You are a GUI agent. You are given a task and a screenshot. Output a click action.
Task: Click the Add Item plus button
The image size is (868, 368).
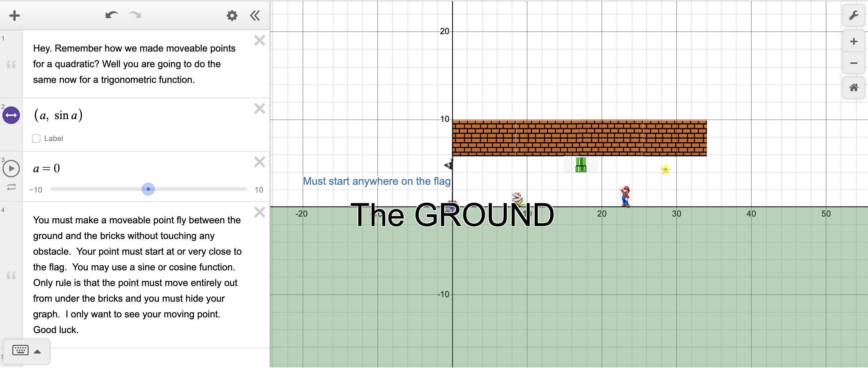pyautogui.click(x=14, y=15)
